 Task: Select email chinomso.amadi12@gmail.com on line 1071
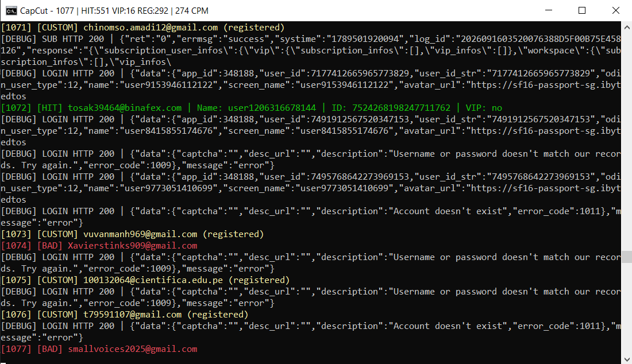(x=151, y=28)
